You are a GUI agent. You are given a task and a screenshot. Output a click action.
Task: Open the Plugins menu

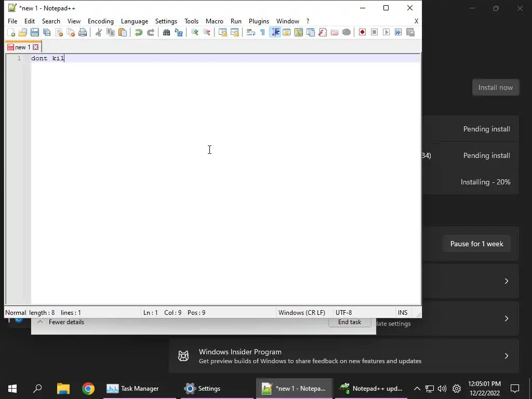click(259, 21)
